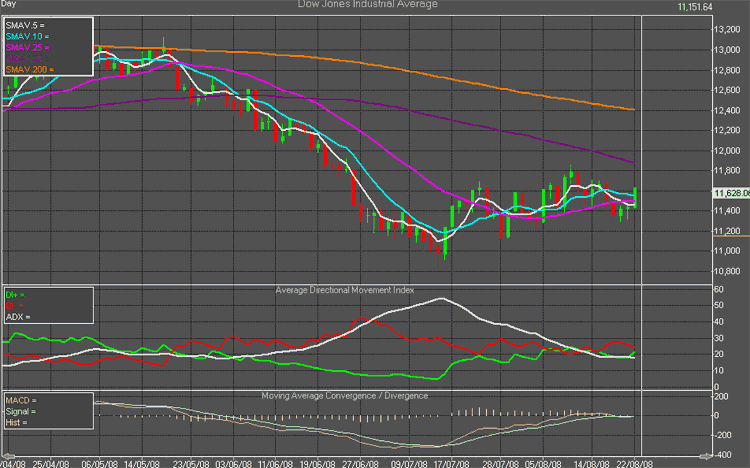Click the 'ADX =' legend entry
Screen dimensions: 750x468
coord(18,317)
